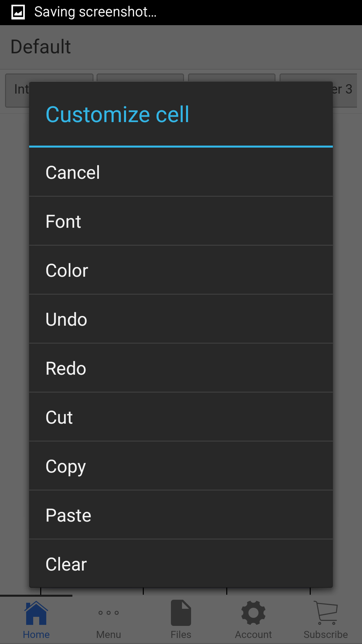Tap Undo in the list
This screenshot has height=644, width=362.
point(181,319)
